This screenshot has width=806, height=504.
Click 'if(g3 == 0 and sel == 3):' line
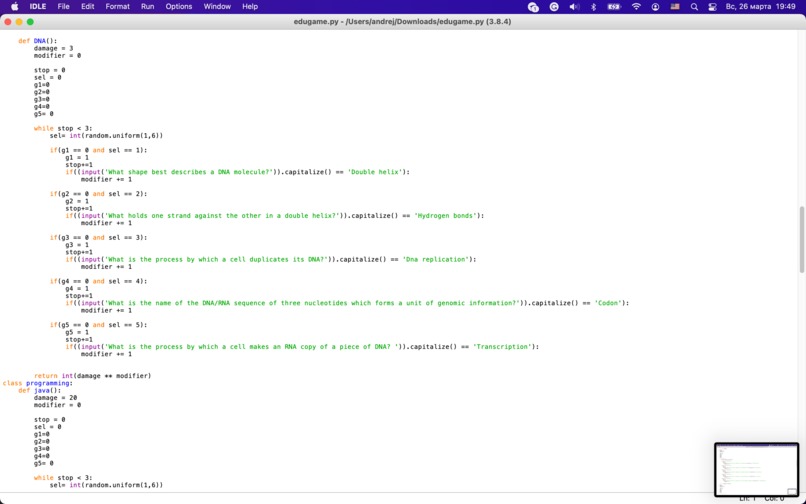click(x=98, y=238)
